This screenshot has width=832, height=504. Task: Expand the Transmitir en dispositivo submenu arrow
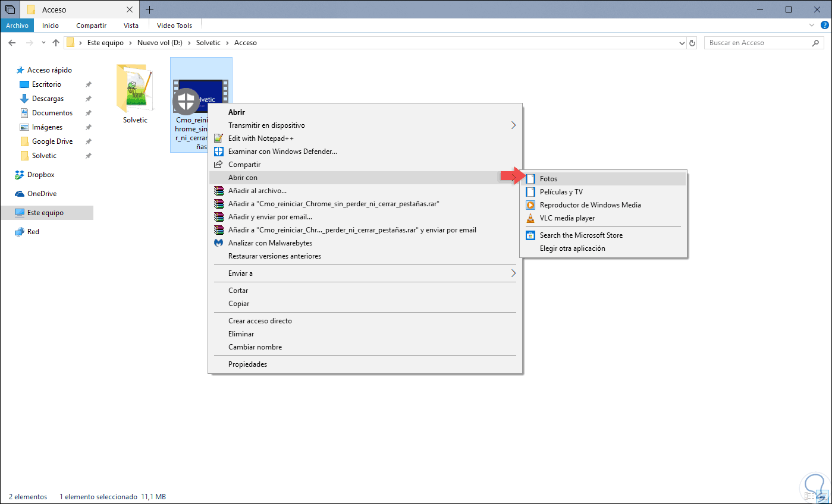(513, 125)
